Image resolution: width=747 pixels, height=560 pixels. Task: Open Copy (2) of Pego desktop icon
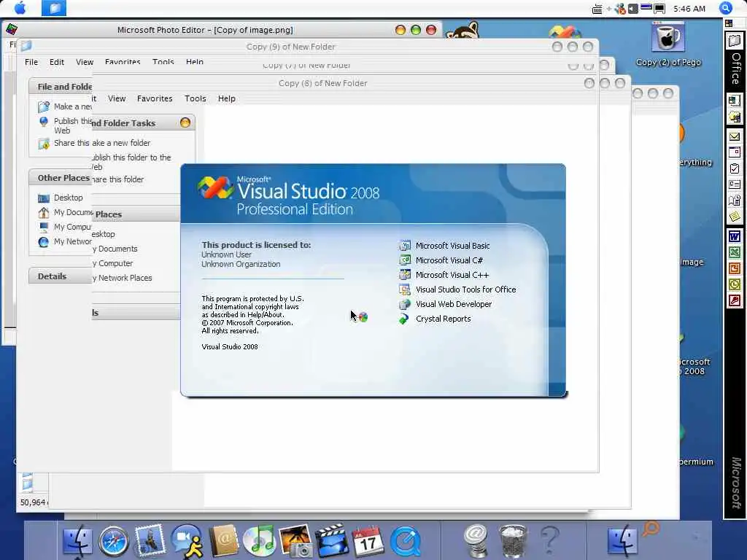pos(668,44)
